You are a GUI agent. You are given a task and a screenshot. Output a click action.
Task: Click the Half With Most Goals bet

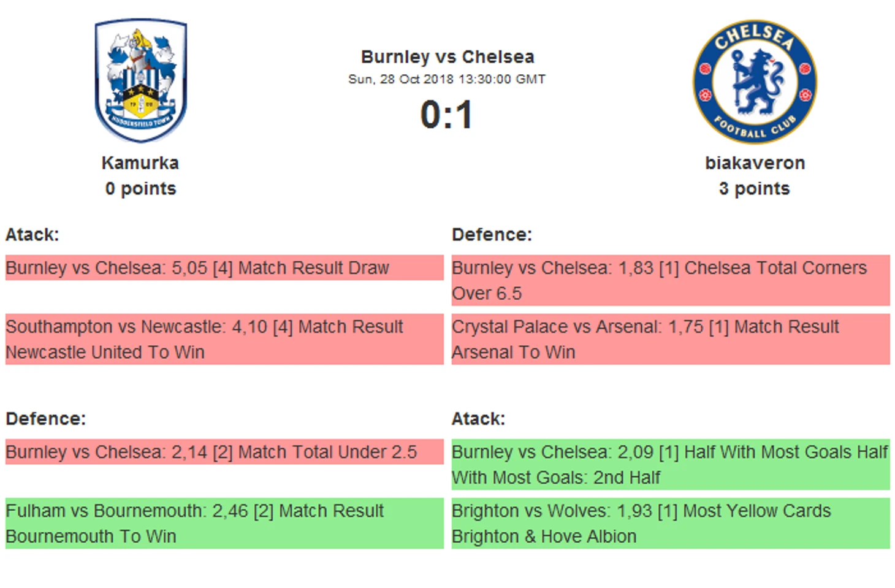670,464
